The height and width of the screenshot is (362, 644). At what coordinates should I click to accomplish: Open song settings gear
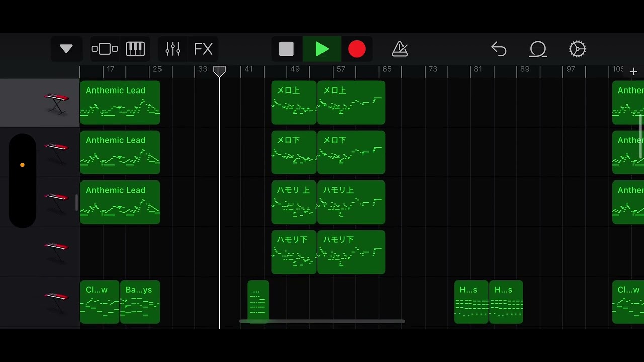[x=577, y=49]
